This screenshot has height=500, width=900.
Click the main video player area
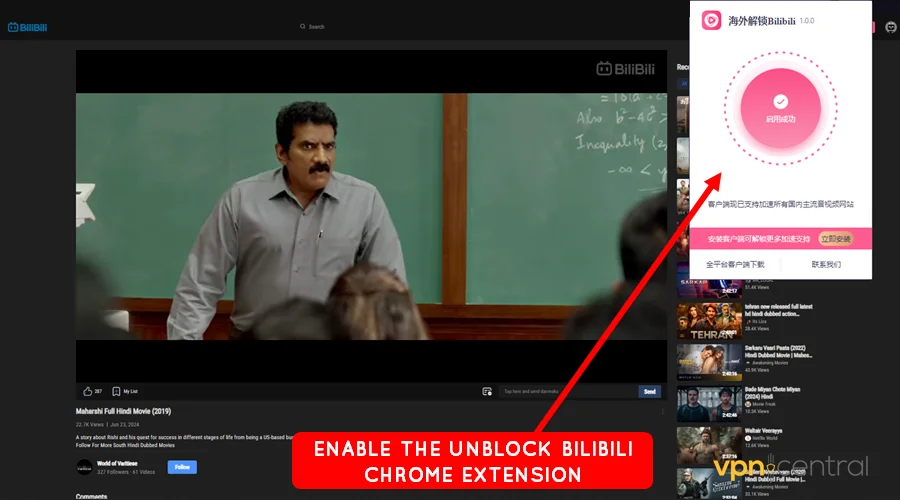point(371,216)
